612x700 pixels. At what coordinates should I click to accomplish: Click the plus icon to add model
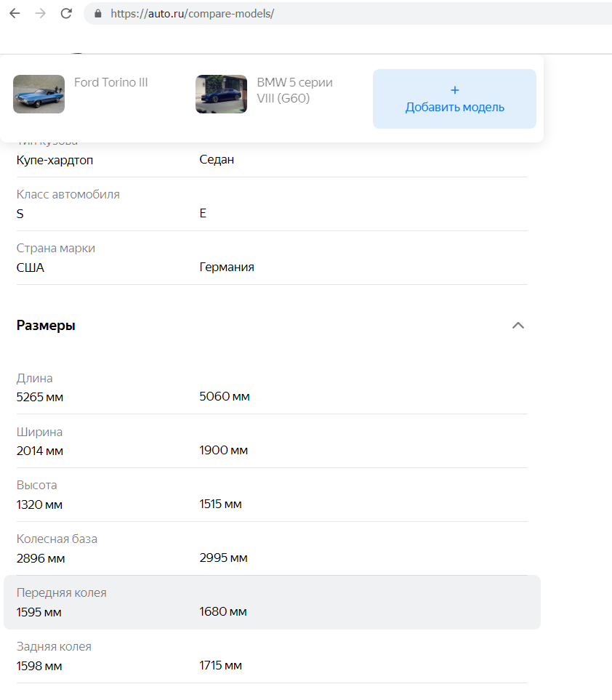click(x=455, y=90)
